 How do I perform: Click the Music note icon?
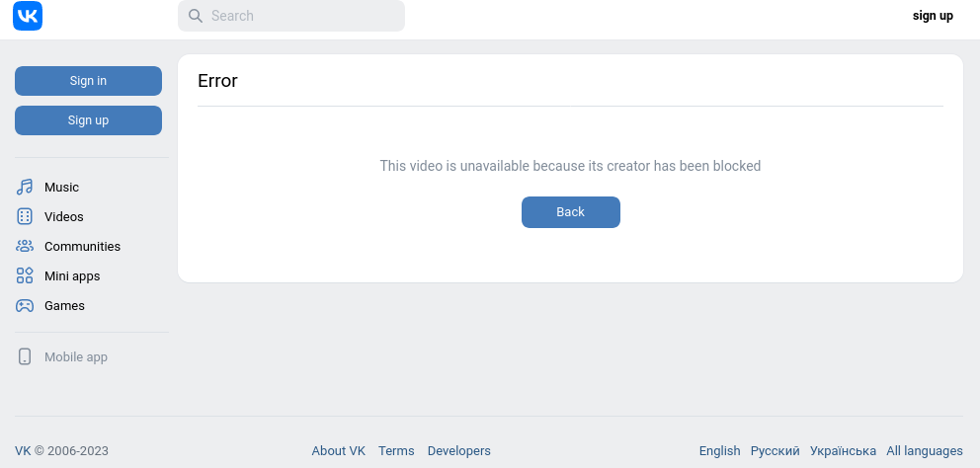25,188
